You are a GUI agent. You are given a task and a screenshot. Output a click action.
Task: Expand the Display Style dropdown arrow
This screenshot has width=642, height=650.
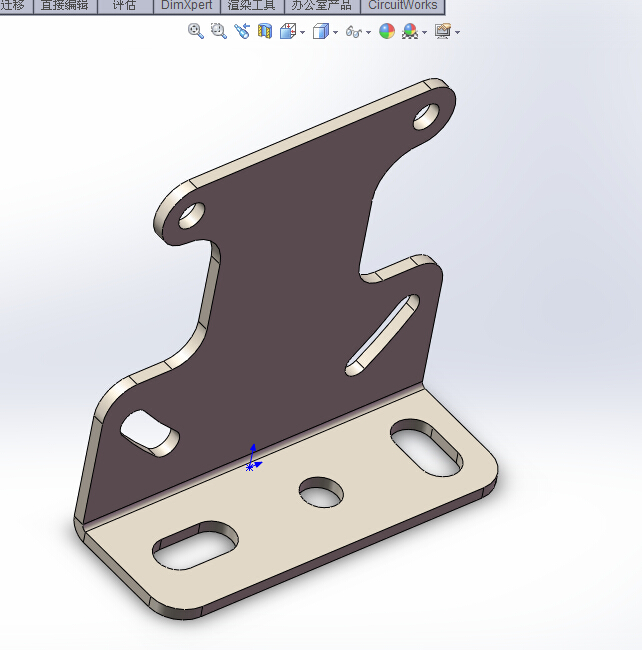(335, 32)
